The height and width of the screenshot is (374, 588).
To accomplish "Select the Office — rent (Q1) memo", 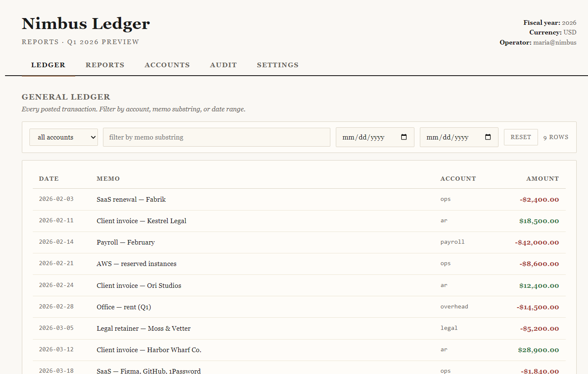I will [x=124, y=307].
